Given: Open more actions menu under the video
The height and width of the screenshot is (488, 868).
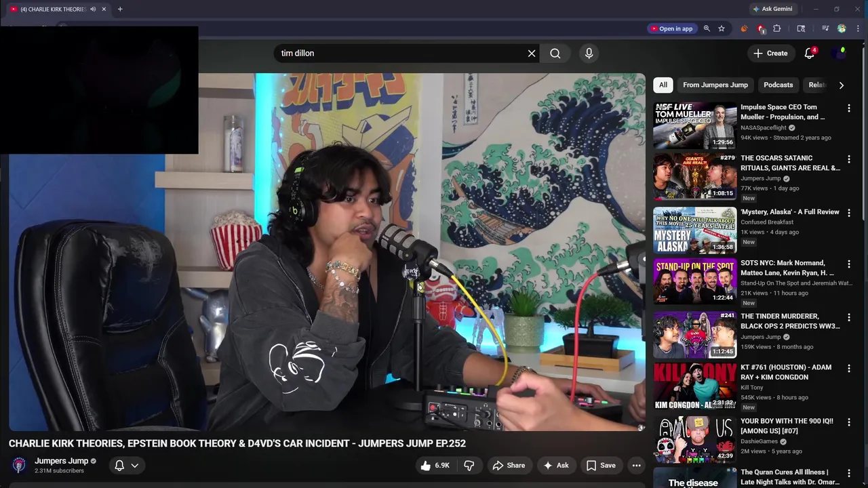Looking at the screenshot, I should tap(636, 466).
